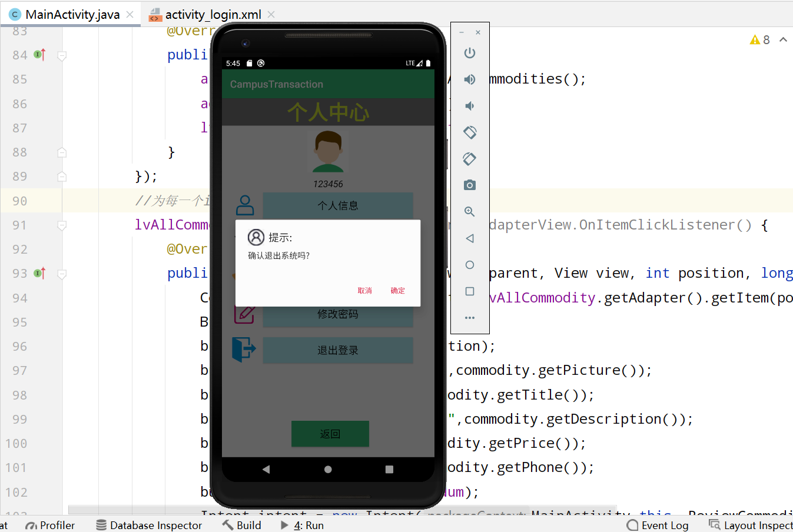
Task: Tap the phone's back navigation button
Action: (266, 469)
